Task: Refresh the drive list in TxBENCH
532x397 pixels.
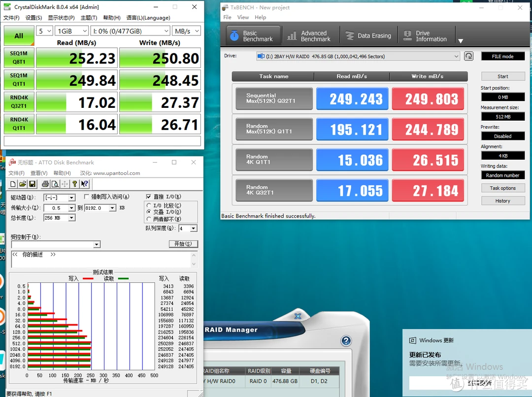Action: tap(468, 56)
